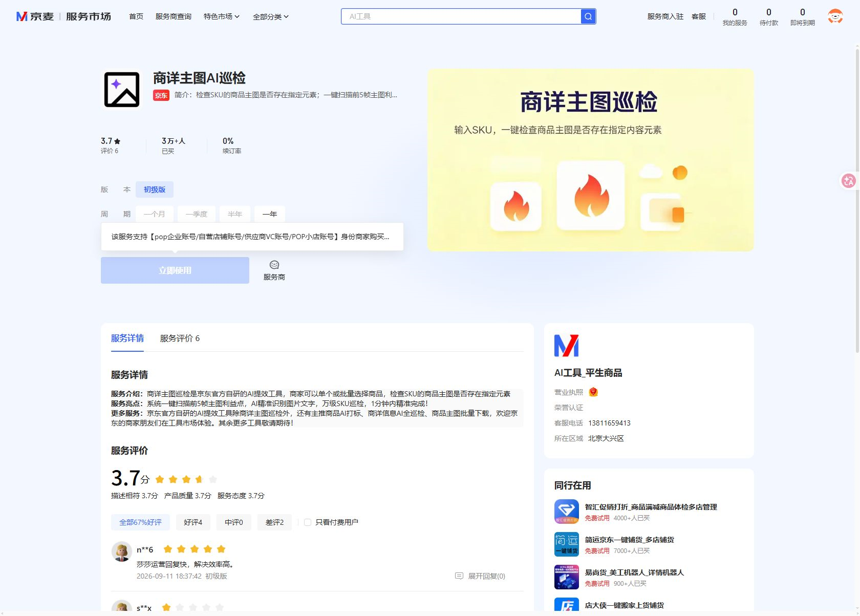Image resolution: width=860 pixels, height=616 pixels.
Task: Click the 服务市场 header title
Action: 89,16
